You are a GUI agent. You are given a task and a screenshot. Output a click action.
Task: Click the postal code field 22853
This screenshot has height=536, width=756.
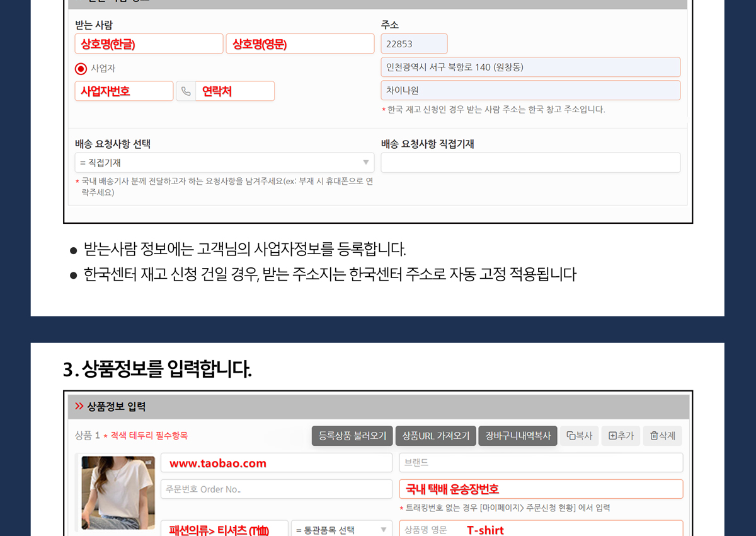click(x=414, y=44)
